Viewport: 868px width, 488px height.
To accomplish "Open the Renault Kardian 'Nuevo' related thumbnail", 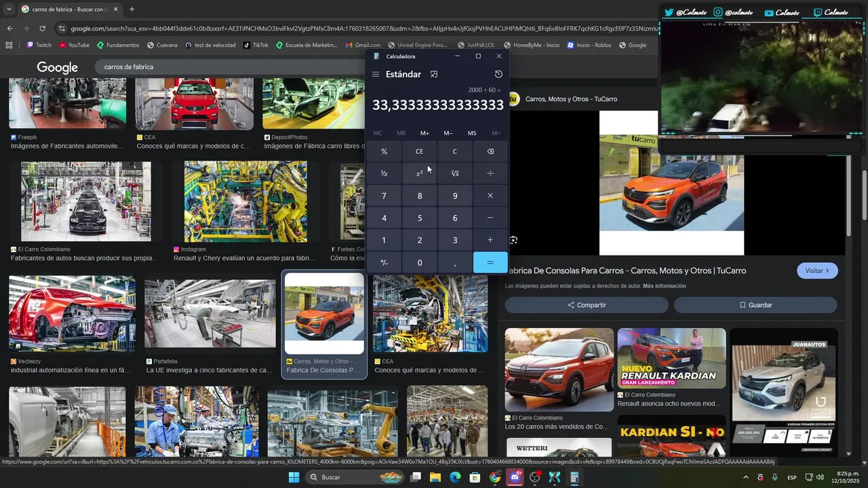I will pos(671,359).
